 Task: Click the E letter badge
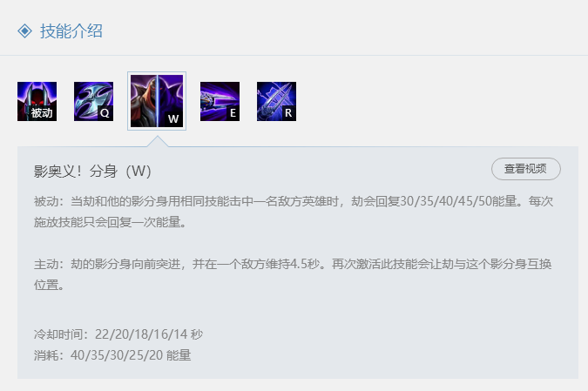[233, 113]
